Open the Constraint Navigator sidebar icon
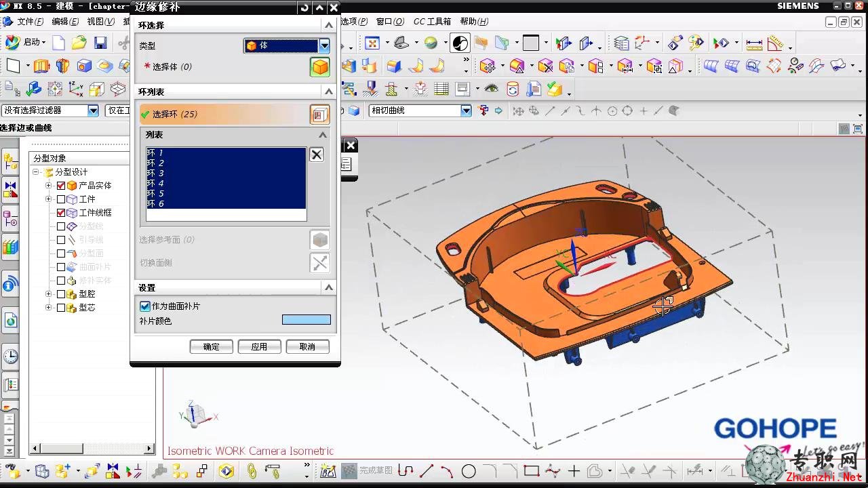This screenshot has width=868, height=488. pyautogui.click(x=11, y=189)
